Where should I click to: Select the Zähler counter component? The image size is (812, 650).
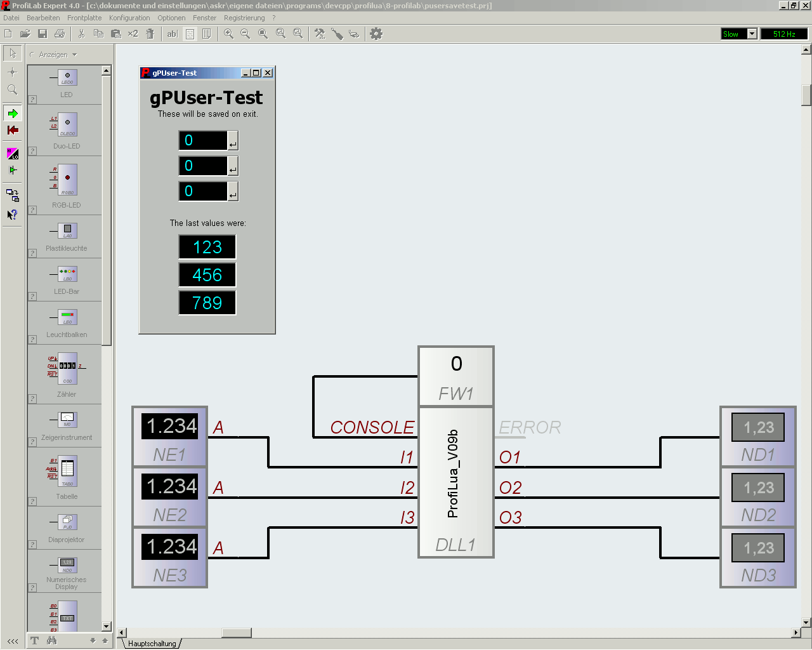(x=67, y=369)
